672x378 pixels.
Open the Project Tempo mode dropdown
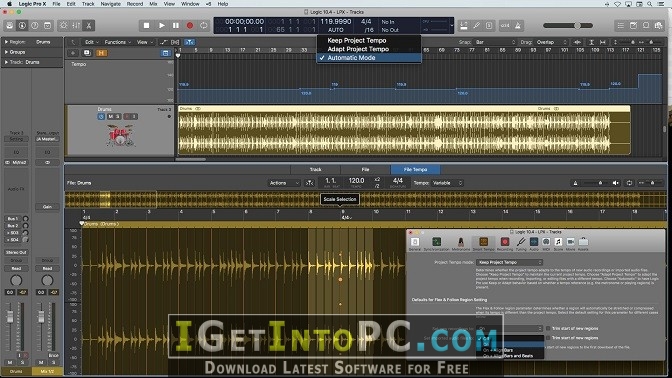[x=510, y=262]
